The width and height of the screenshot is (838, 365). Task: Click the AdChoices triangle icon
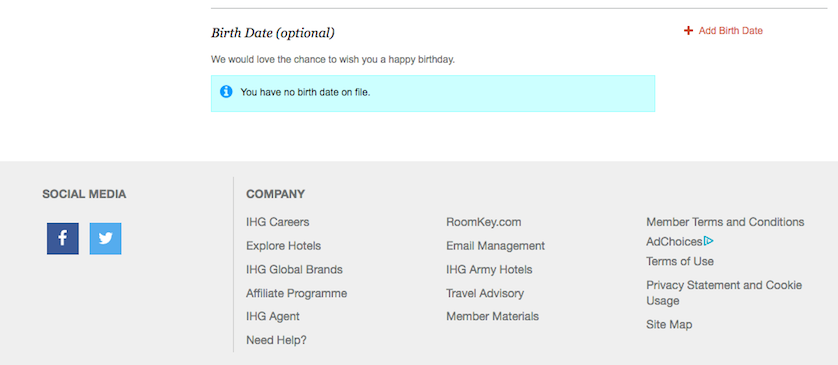[709, 241]
